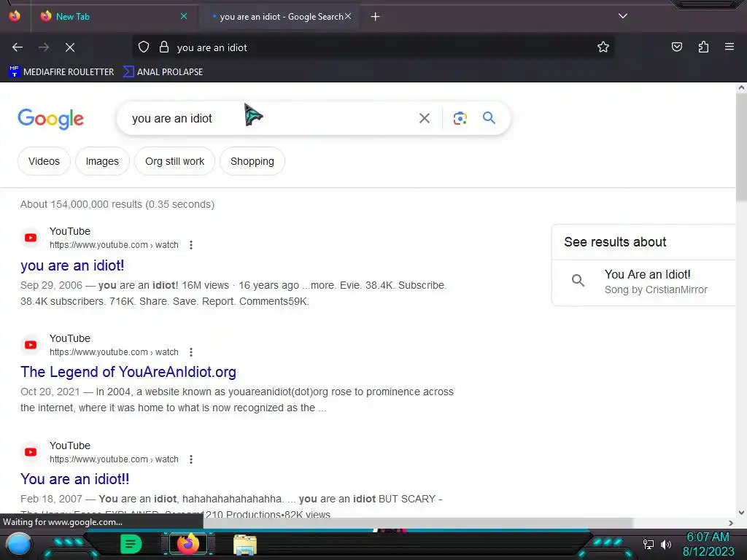The height and width of the screenshot is (560, 747).
Task: Bookmark this page with the star icon
Action: (603, 47)
